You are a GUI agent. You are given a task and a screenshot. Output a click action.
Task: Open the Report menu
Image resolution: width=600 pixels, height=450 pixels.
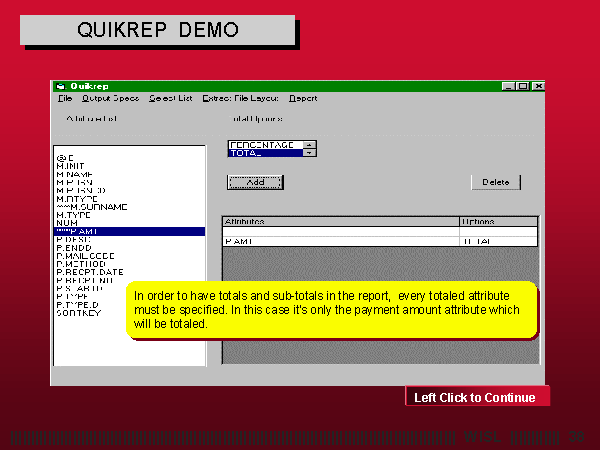pos(303,98)
